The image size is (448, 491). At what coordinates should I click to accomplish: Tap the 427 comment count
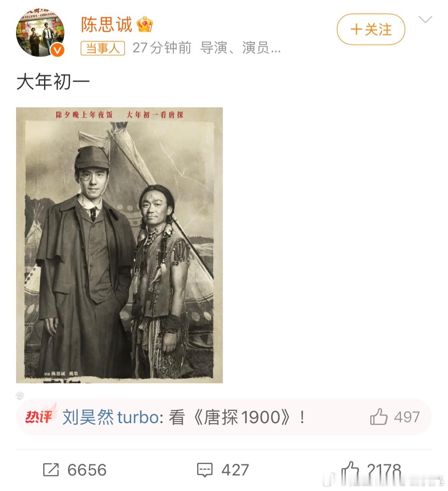[235, 470]
